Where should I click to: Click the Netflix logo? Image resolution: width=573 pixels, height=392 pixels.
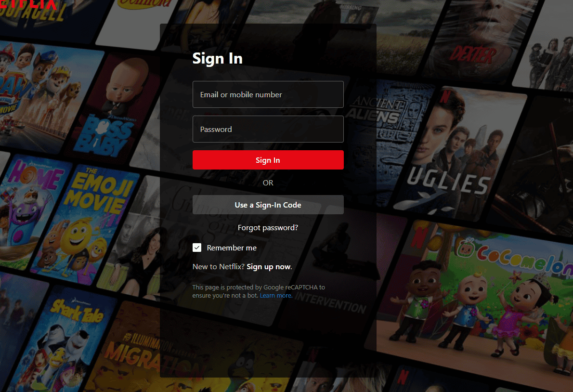pyautogui.click(x=28, y=4)
